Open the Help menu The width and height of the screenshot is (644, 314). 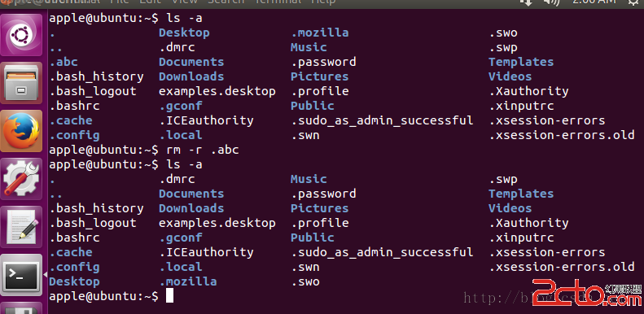point(323,2)
